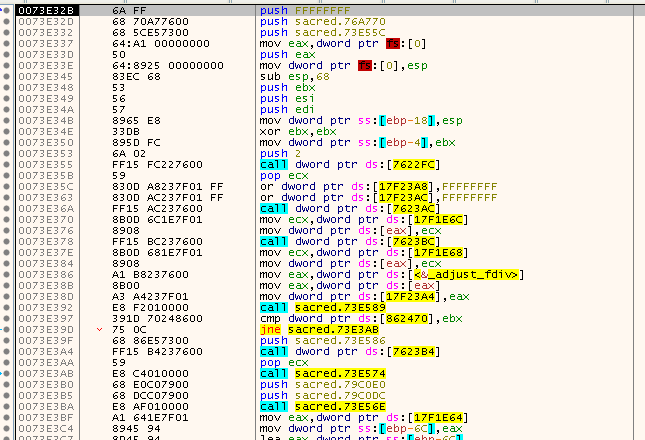Click call sacred.73E589 instruction
The width and height of the screenshot is (645, 440).
point(323,307)
